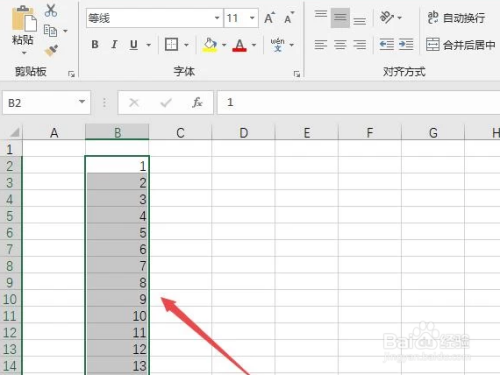The image size is (500, 375).
Task: Expand the Name Box dropdown arrow
Action: pyautogui.click(x=82, y=102)
